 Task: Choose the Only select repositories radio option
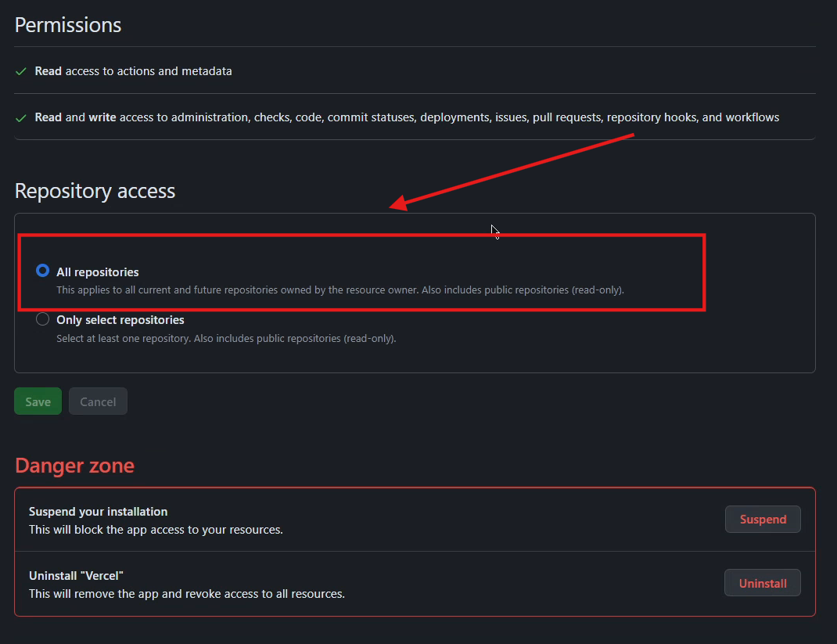coord(43,319)
